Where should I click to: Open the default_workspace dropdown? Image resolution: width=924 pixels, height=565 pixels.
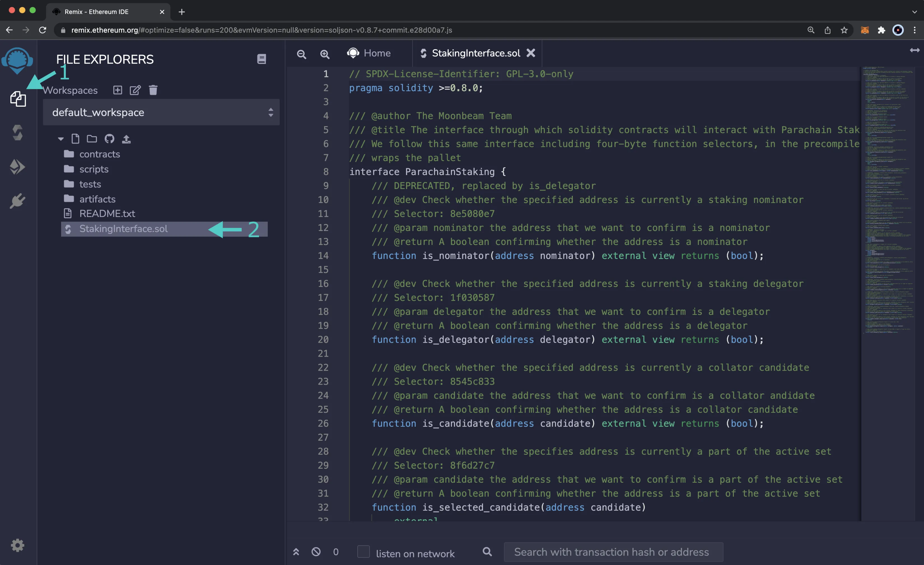point(161,112)
